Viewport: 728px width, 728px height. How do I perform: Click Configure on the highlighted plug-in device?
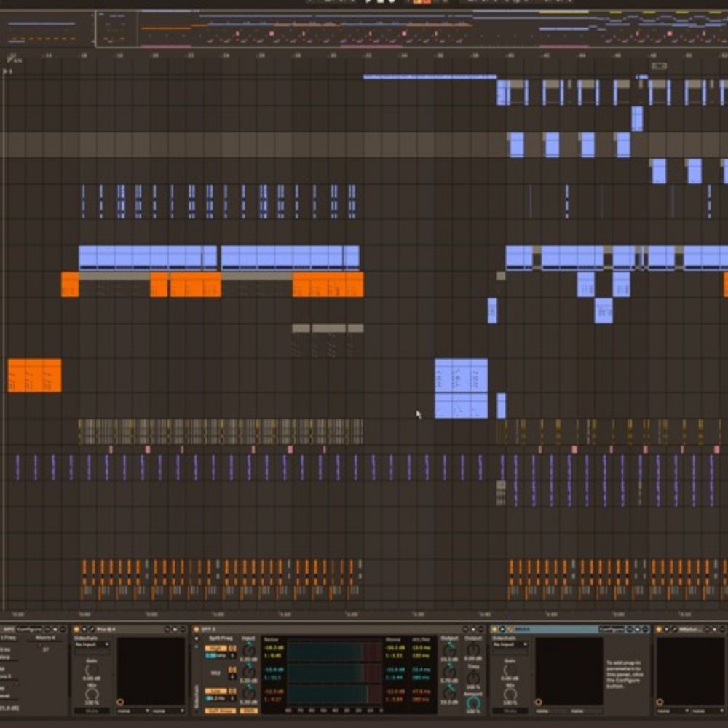pyautogui.click(x=611, y=629)
